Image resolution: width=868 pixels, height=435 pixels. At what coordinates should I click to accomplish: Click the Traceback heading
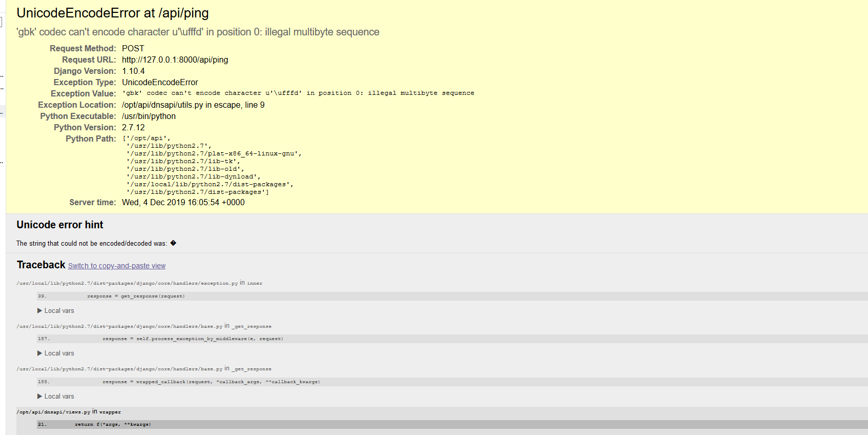pyautogui.click(x=41, y=265)
